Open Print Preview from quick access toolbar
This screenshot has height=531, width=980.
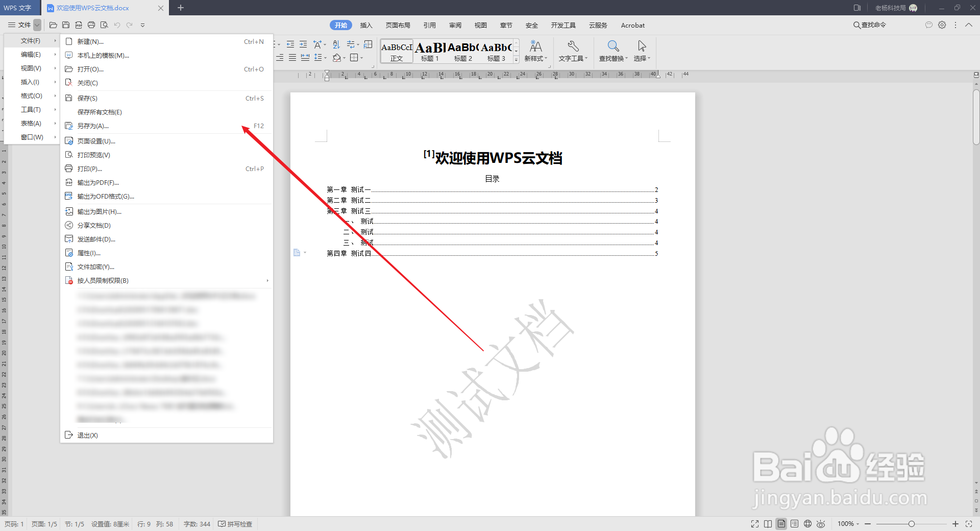coord(105,25)
